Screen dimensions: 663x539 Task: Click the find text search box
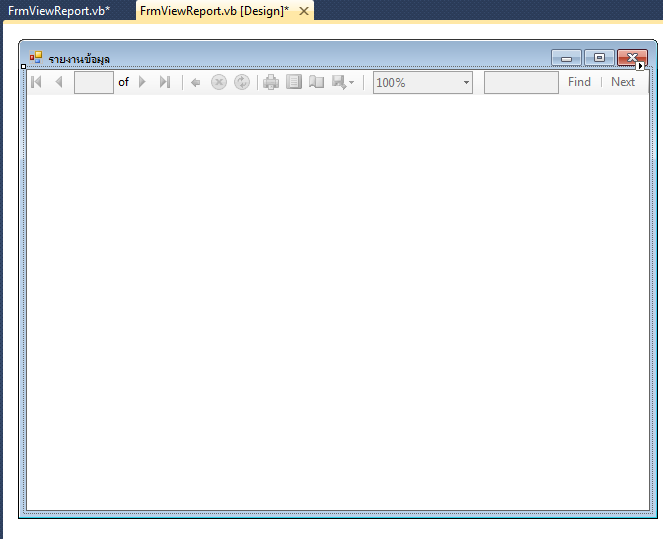[x=521, y=82]
